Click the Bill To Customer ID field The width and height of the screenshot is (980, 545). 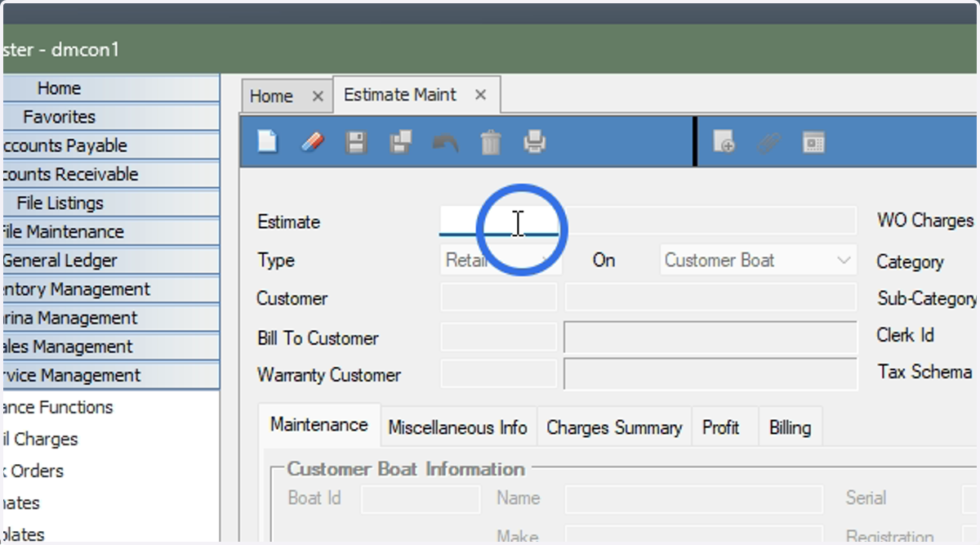pos(499,337)
